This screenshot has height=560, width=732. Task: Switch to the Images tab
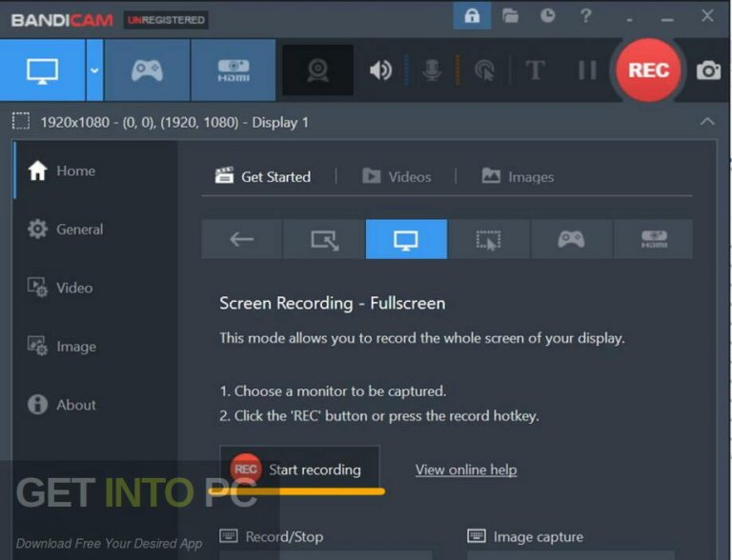[518, 176]
